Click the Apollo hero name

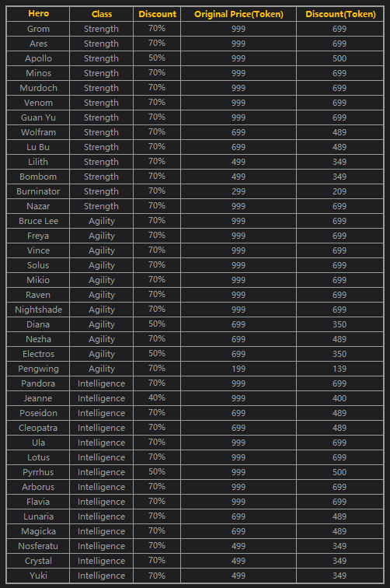[38, 58]
